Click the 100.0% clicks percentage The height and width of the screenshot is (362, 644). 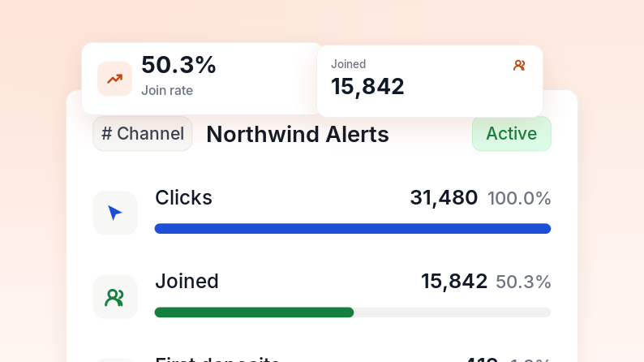pos(519,199)
